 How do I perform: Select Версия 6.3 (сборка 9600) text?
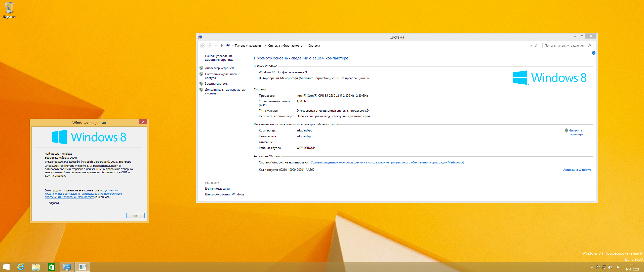(61, 158)
